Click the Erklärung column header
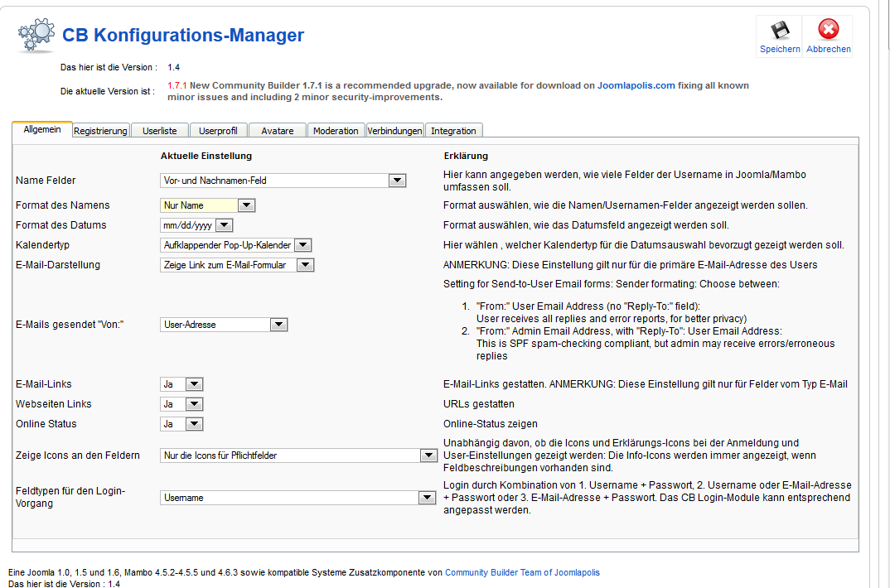 pos(466,156)
